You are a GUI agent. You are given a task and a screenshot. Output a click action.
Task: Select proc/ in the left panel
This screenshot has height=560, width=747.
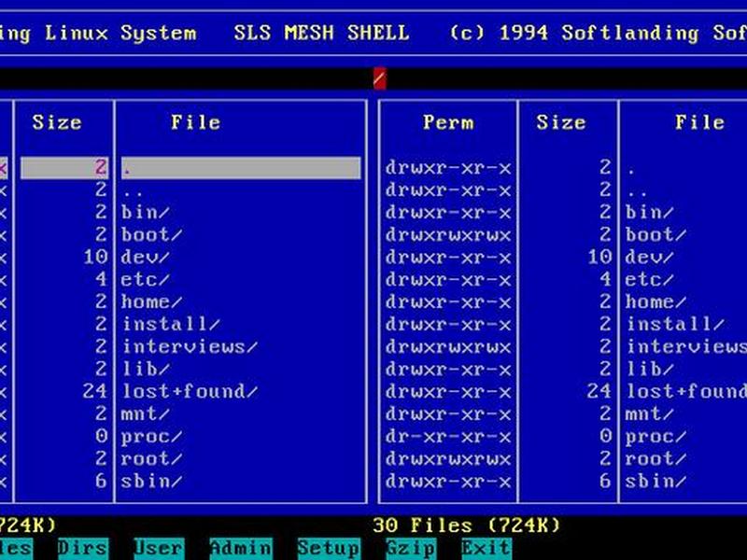tap(151, 436)
